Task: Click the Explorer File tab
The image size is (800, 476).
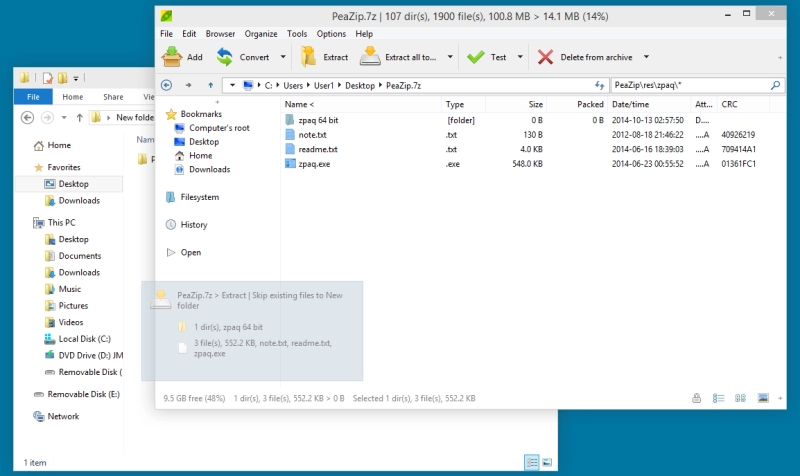Action: click(x=33, y=96)
